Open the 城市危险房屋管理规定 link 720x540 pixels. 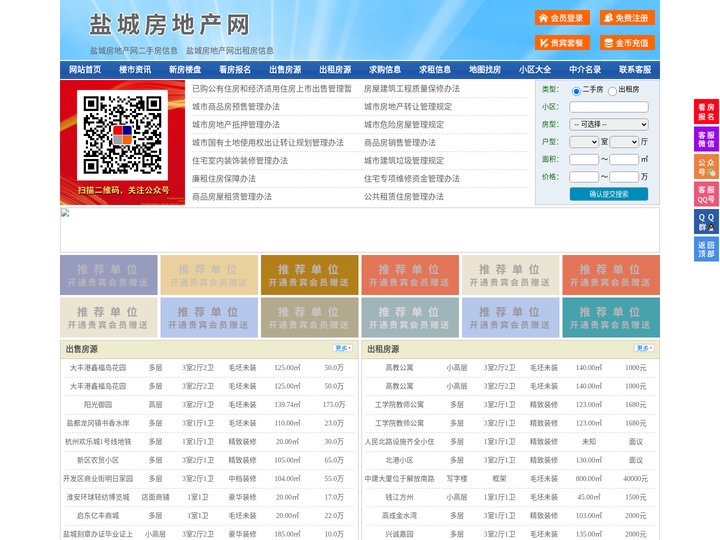(x=404, y=125)
